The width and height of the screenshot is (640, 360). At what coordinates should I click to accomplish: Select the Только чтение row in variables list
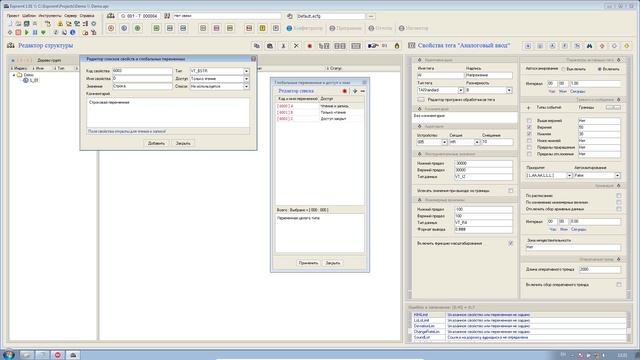pyautogui.click(x=320, y=112)
